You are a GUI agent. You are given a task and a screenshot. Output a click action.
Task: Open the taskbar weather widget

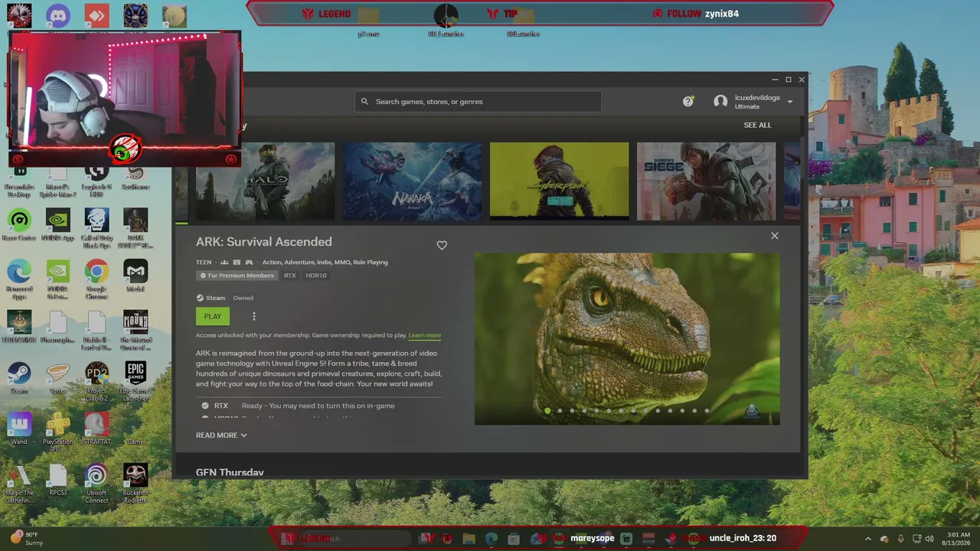(x=26, y=538)
